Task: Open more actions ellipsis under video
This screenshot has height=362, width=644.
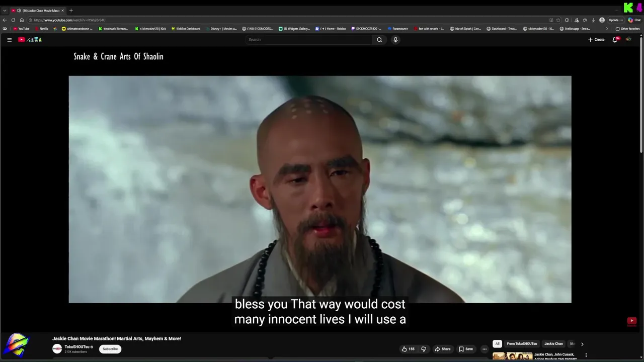Action: click(x=485, y=349)
